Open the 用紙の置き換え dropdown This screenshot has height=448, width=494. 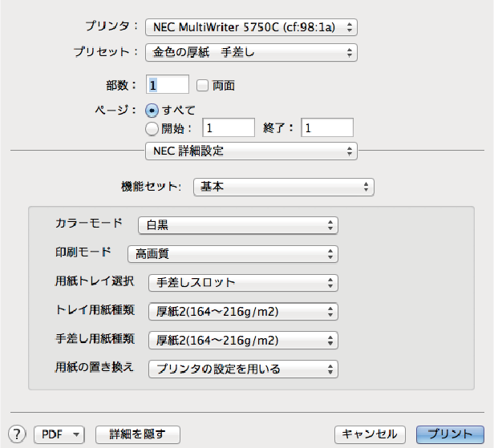click(243, 369)
